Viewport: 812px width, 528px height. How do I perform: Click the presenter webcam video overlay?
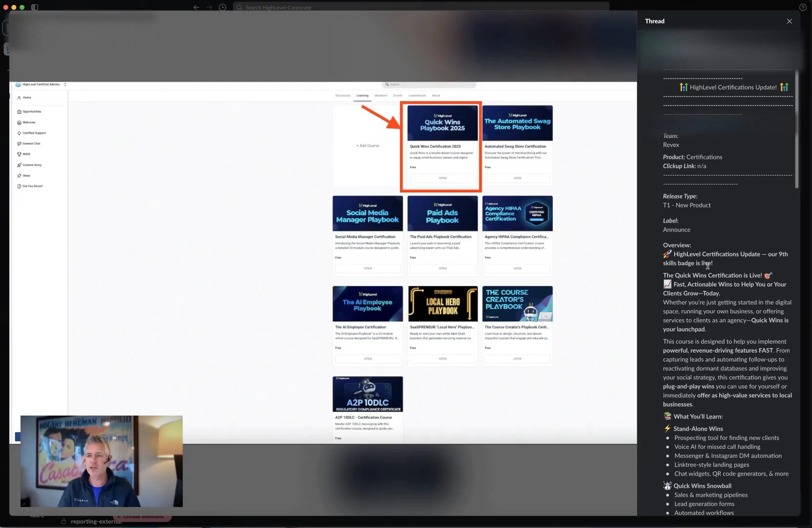(x=102, y=461)
